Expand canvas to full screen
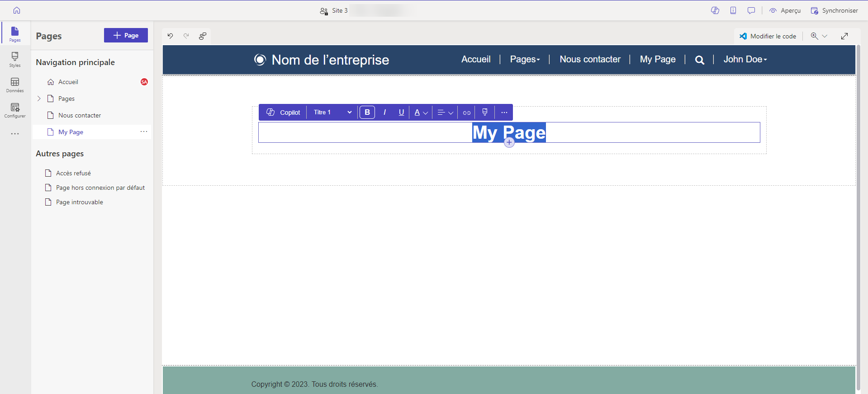 pos(844,36)
